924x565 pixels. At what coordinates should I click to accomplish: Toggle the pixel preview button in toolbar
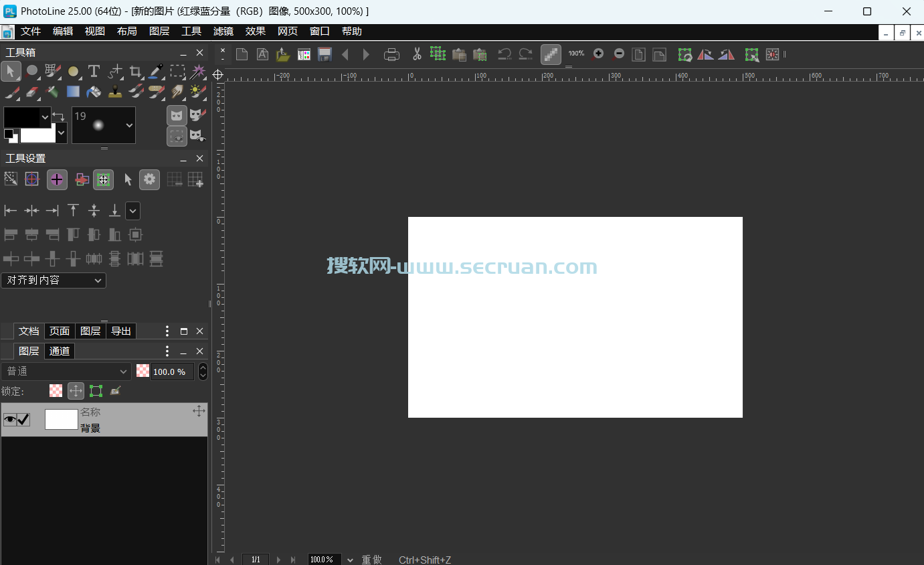[x=551, y=55]
